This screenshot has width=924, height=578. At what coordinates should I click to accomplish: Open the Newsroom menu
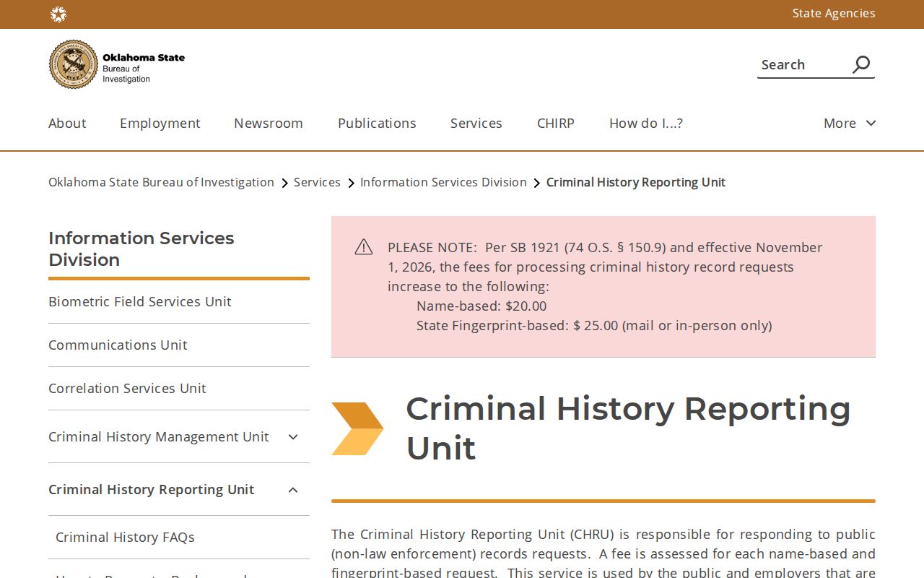point(269,123)
